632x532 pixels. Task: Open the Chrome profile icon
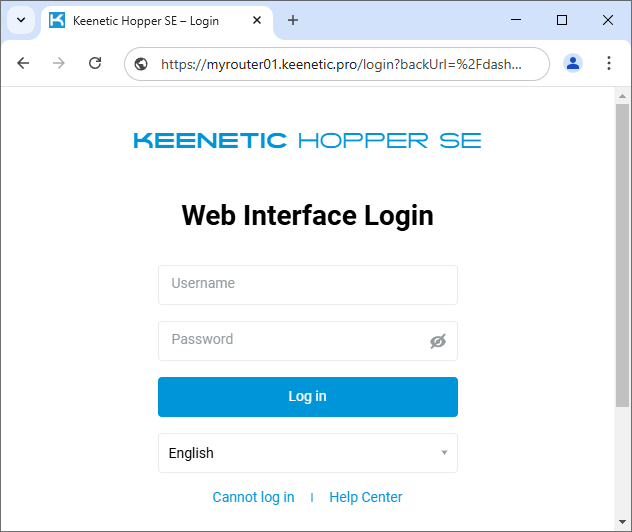point(573,63)
